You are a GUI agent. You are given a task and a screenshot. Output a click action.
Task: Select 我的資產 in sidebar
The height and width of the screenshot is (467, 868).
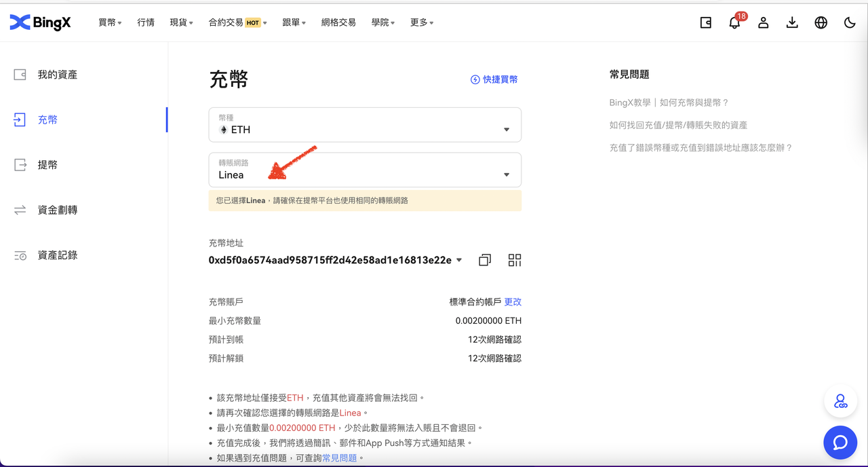[58, 75]
